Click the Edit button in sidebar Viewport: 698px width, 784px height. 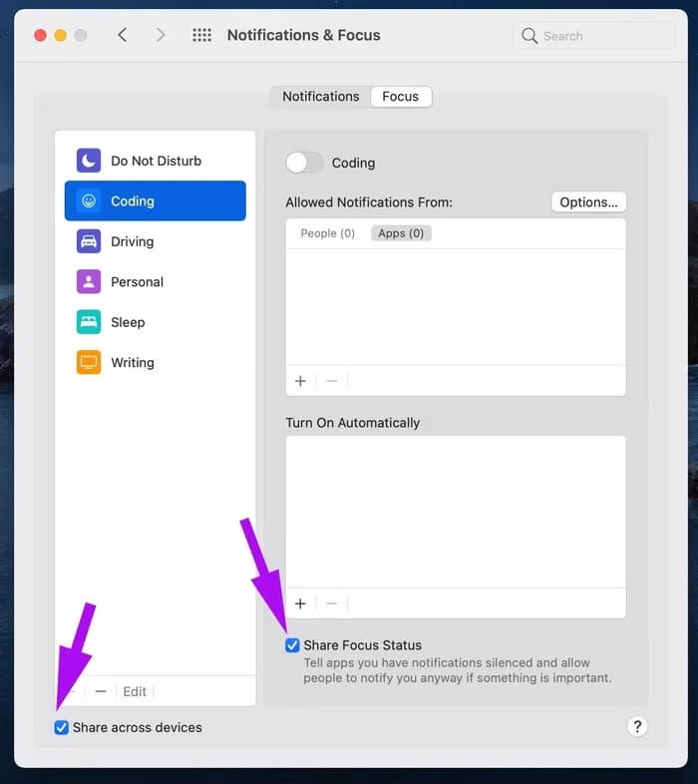tap(135, 691)
